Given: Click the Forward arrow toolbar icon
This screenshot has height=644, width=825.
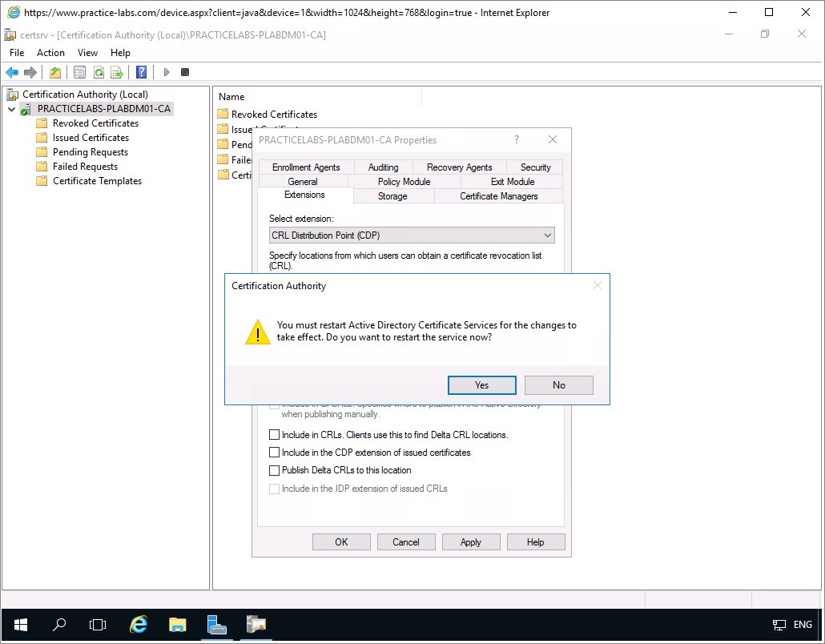Looking at the screenshot, I should (x=30, y=72).
